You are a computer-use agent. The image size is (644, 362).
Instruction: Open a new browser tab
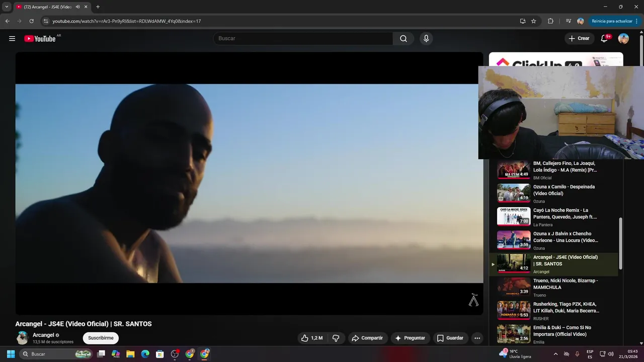[98, 7]
